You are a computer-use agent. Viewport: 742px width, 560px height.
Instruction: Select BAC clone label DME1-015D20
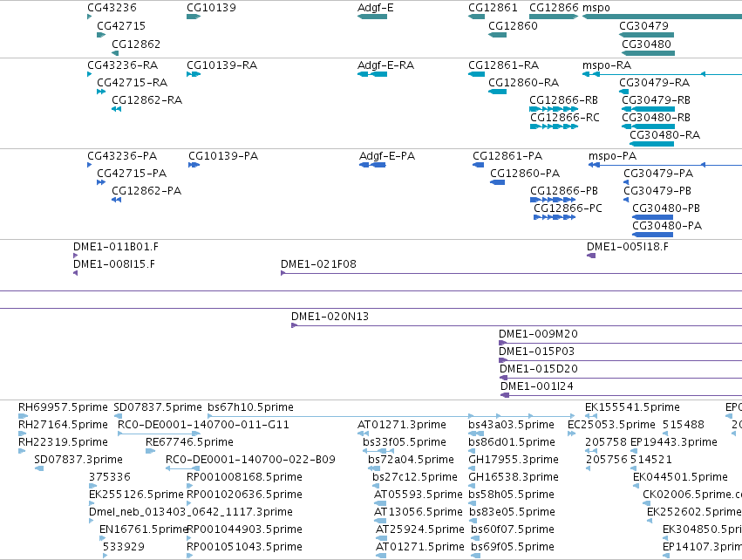click(539, 369)
